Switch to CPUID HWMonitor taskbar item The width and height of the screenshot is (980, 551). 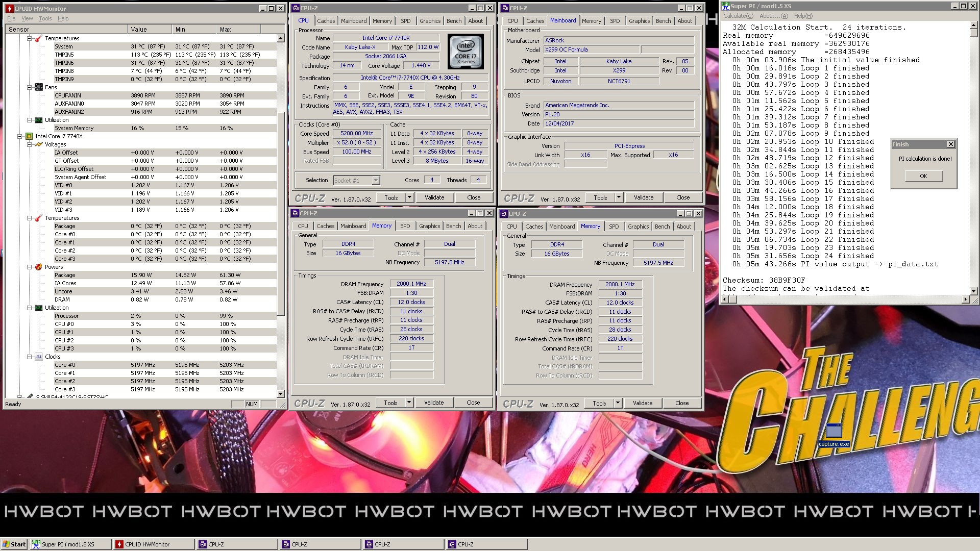[x=154, y=544]
